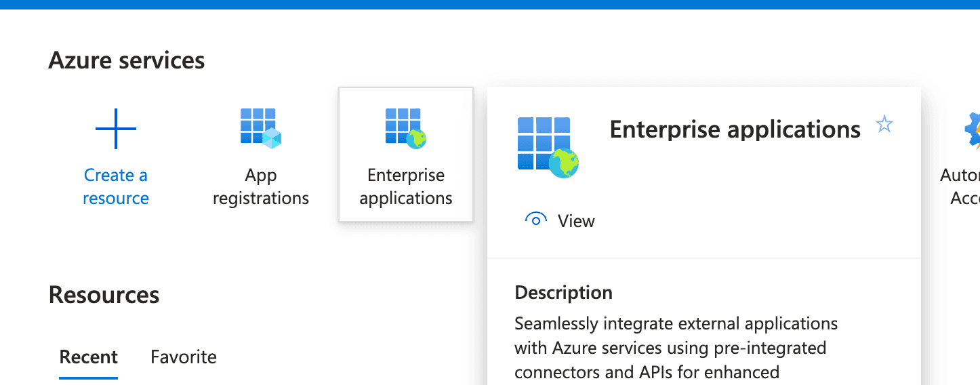Screen dimensions: 980x385
Task: Click the partially visible Automation Accounts gear icon
Action: [972, 129]
